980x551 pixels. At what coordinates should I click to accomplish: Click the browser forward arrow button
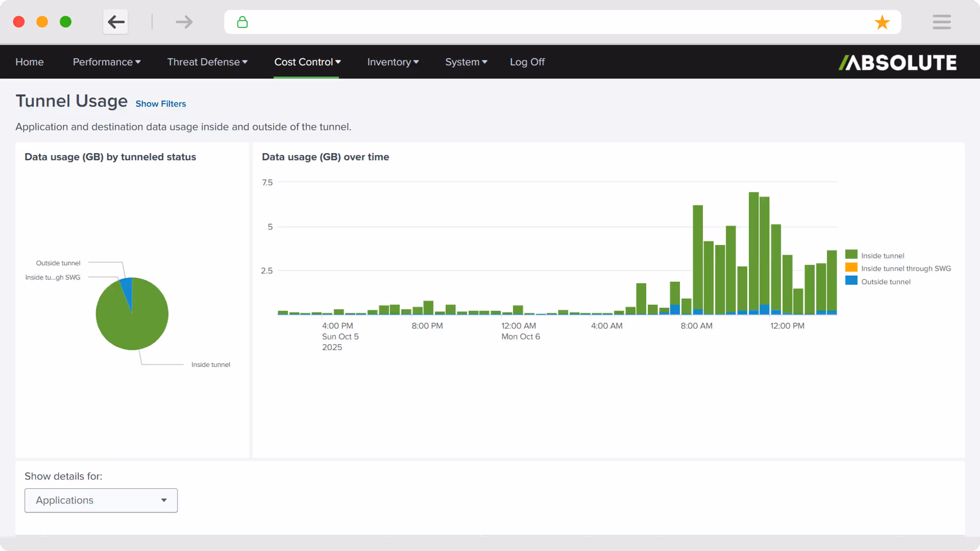[184, 22]
